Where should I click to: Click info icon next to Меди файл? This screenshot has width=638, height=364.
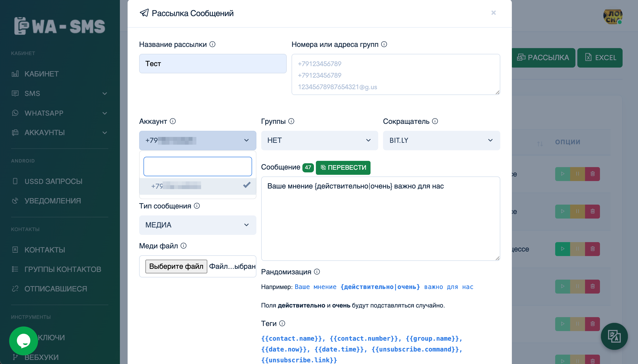[x=183, y=246]
